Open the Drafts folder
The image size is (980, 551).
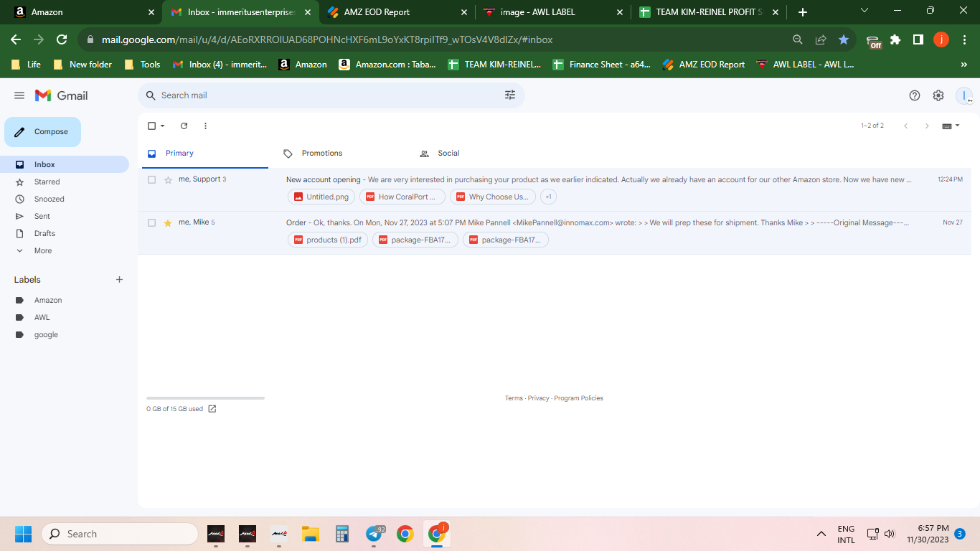tap(44, 233)
